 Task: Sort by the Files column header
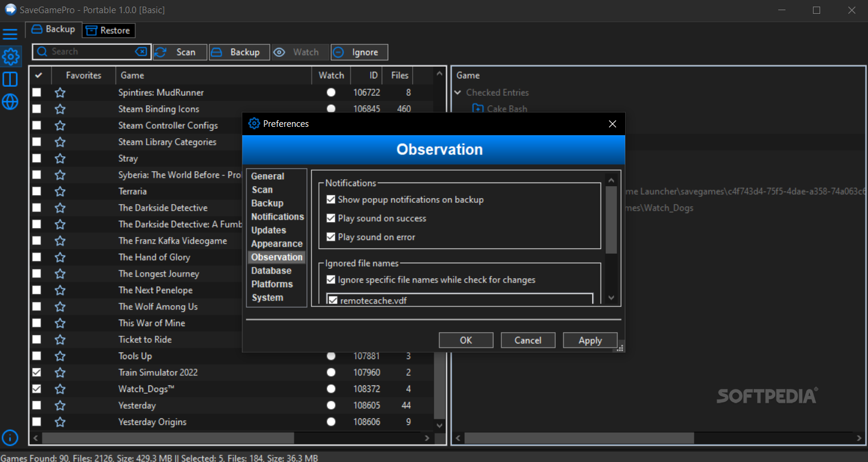click(x=400, y=75)
